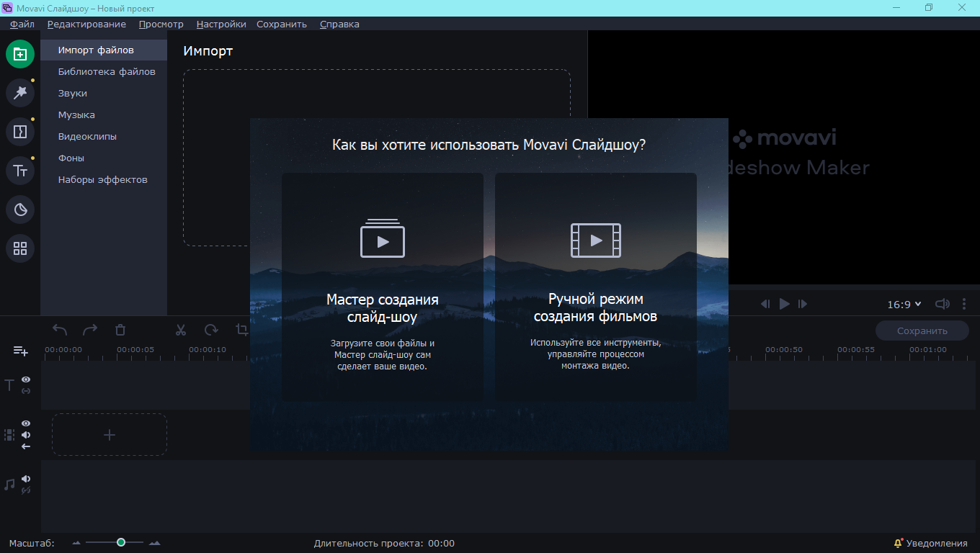Open the Редактирование menu
This screenshot has width=980, height=553.
coord(86,24)
